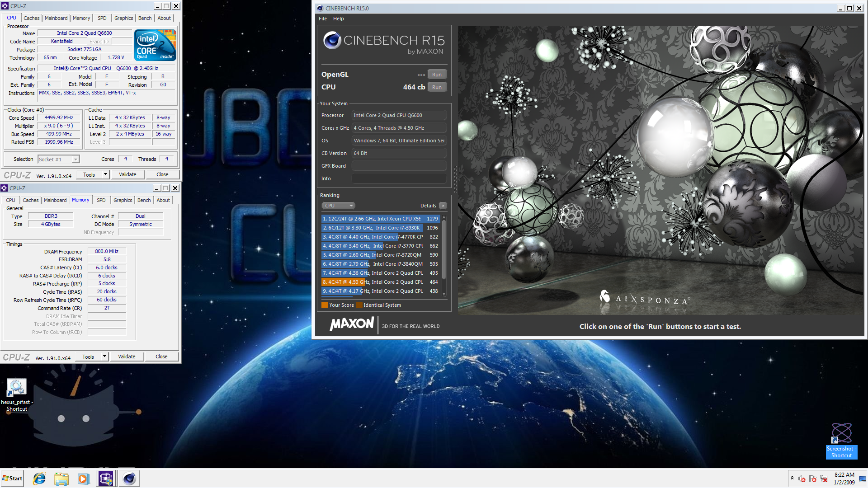Select ranking row 2 Core i7-3930K
The image size is (868, 488).
pos(381,228)
